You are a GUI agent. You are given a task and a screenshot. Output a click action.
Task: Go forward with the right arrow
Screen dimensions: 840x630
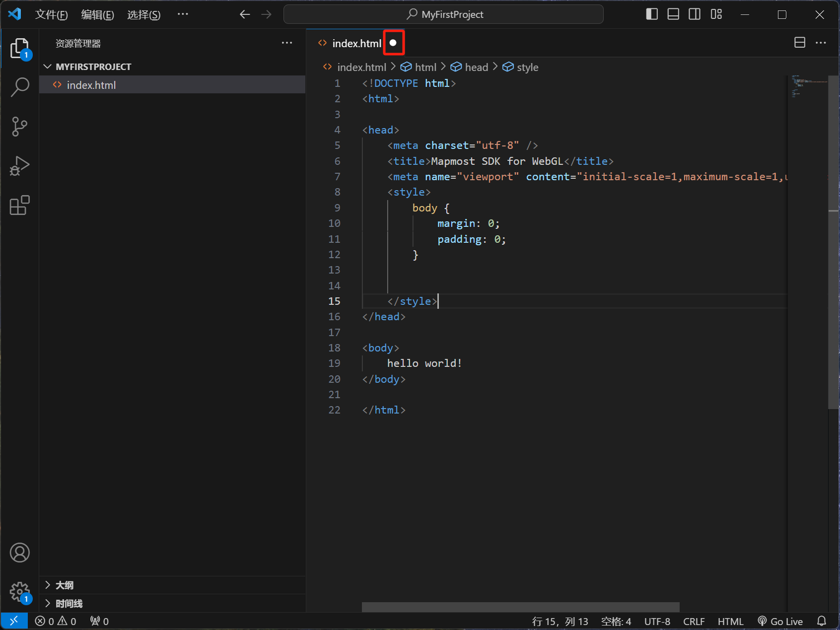pyautogui.click(x=267, y=14)
